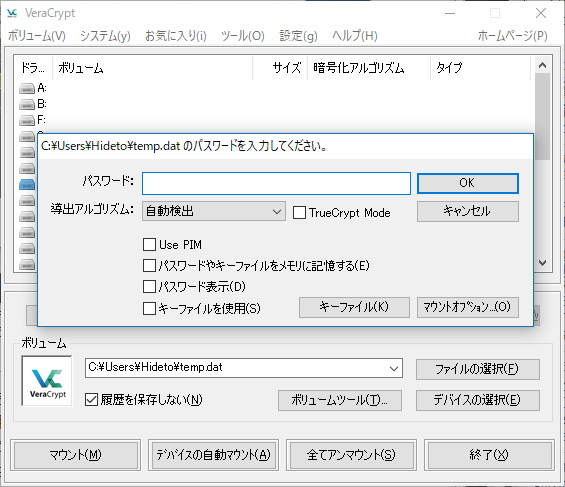The height and width of the screenshot is (487, 565).
Task: Click the highlighted blue drive icon
Action: pyautogui.click(x=27, y=184)
